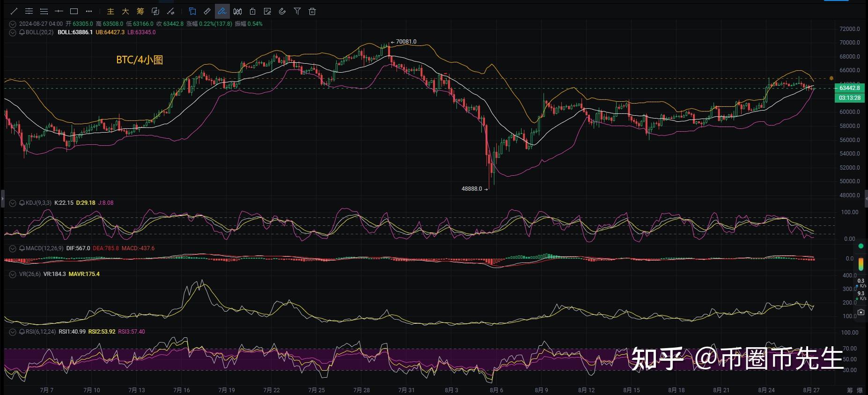Click the 筹 label at bottom right
868x395 pixels.
[x=850, y=390]
